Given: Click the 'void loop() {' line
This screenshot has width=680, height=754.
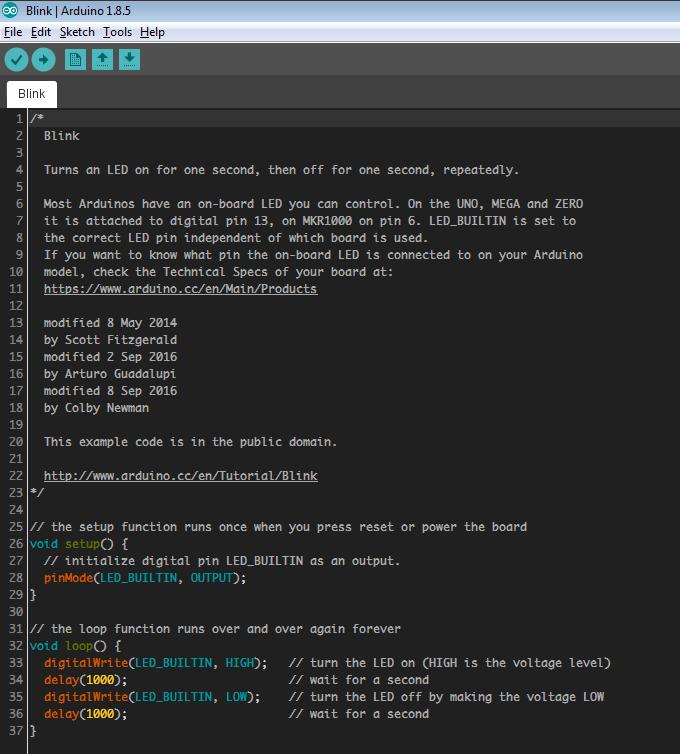Looking at the screenshot, I should [x=76, y=646].
